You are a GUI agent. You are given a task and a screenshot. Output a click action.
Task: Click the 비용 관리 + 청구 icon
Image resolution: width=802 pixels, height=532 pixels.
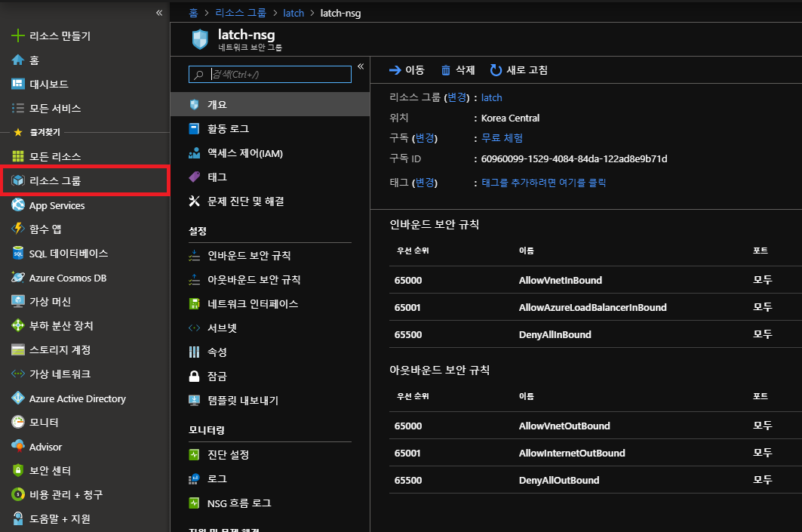point(18,494)
